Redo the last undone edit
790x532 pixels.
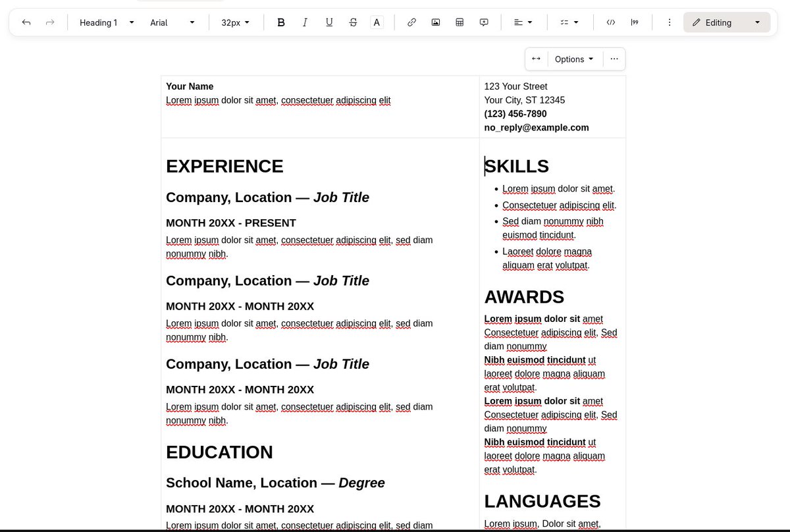pyautogui.click(x=50, y=22)
